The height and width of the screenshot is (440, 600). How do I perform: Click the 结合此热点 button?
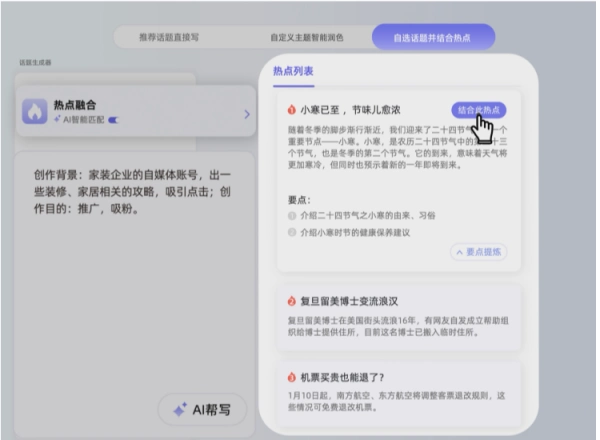(x=479, y=110)
